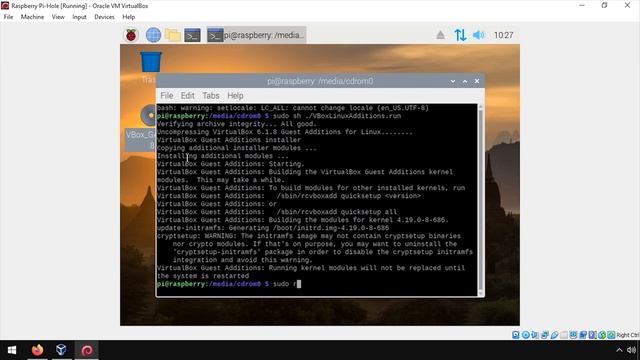Minimize terminal with the down chevron button
Image resolution: width=640 pixels, height=360 pixels.
coord(453,81)
